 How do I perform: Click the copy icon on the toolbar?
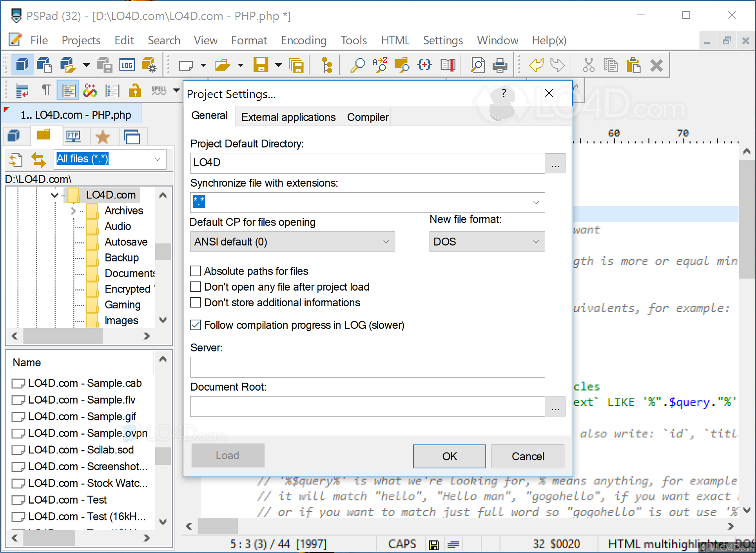pos(611,65)
